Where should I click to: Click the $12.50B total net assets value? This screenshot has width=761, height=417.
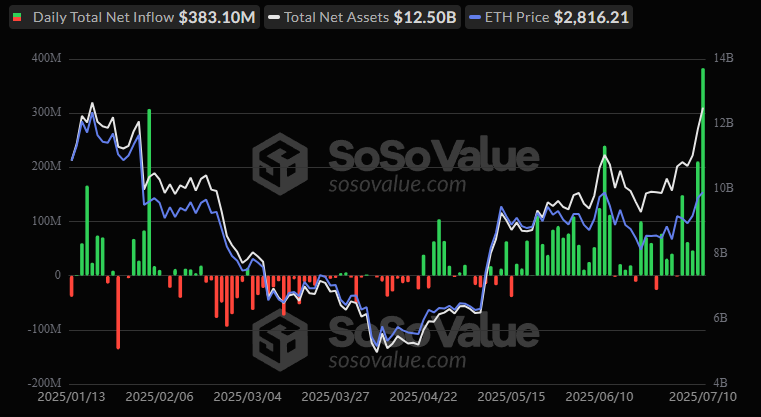425,17
